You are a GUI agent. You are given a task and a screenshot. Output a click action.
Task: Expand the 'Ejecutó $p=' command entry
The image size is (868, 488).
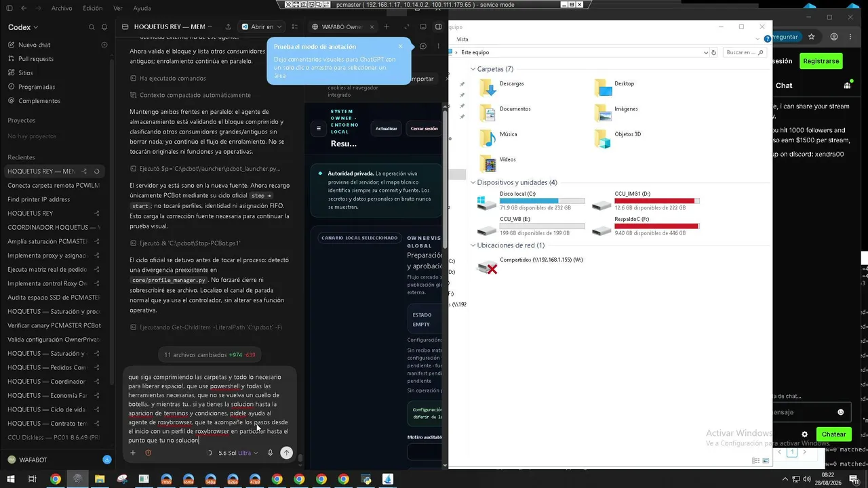point(205,168)
